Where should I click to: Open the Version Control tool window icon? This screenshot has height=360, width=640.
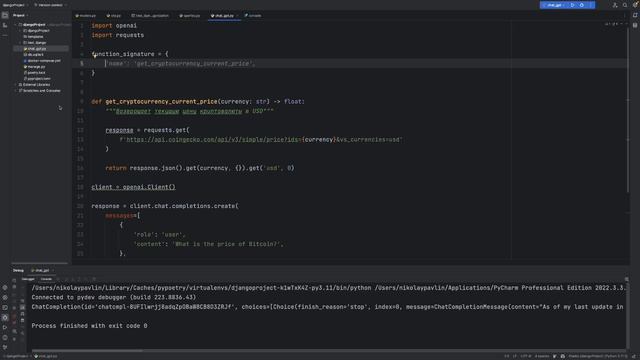coord(5,347)
